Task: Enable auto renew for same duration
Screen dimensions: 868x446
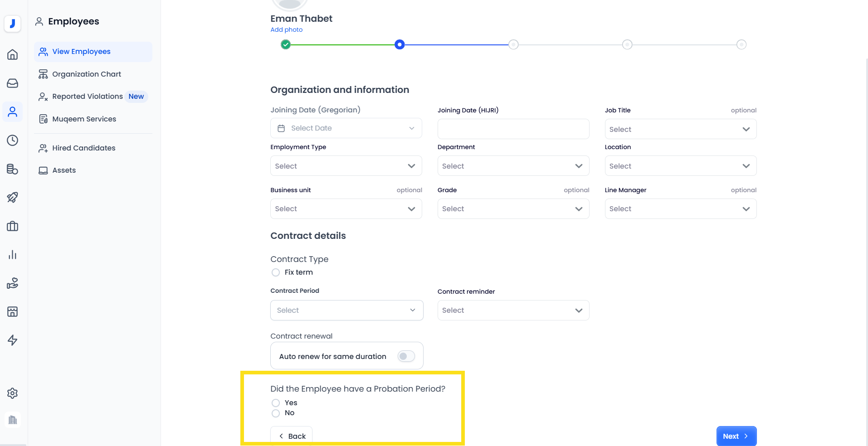Action: [x=406, y=356]
